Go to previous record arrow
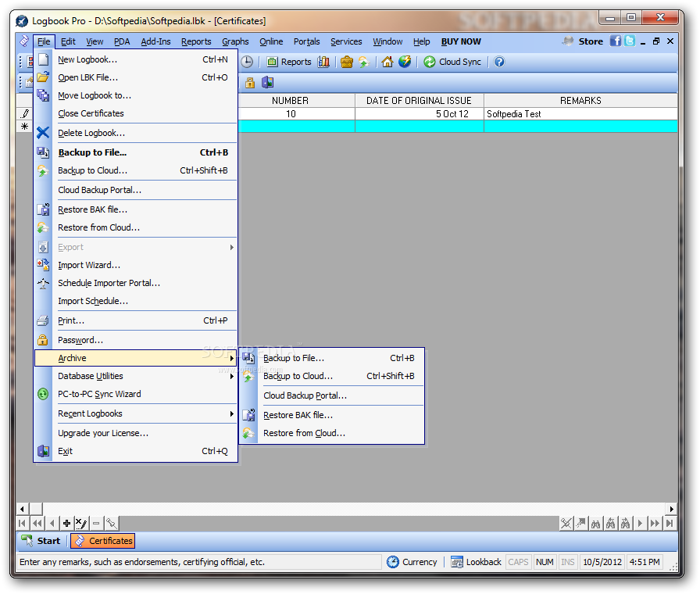Viewport: 700px width, 594px height. (x=52, y=523)
